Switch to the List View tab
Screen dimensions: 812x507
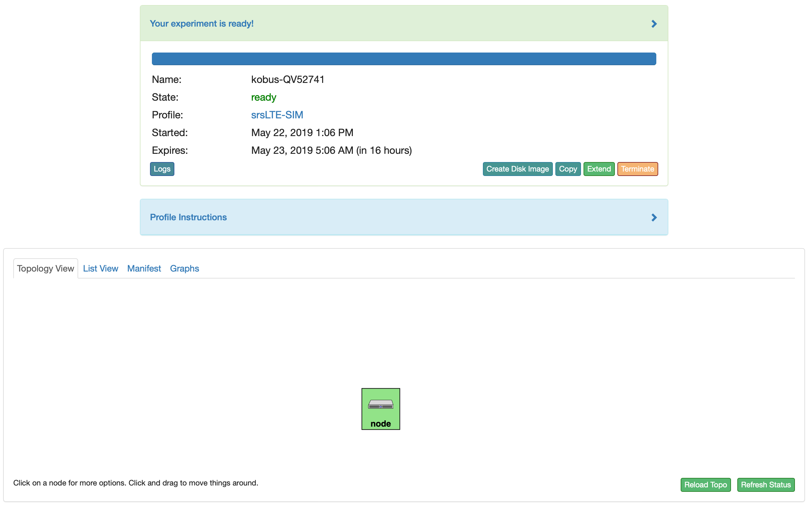click(x=100, y=268)
